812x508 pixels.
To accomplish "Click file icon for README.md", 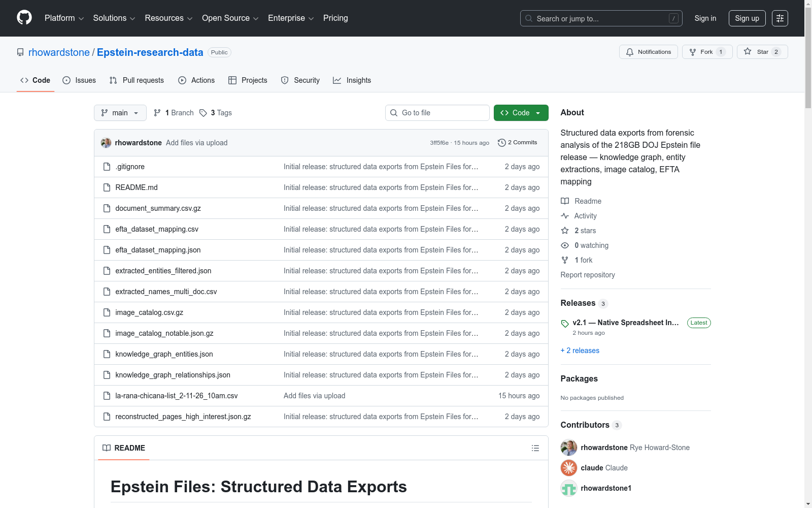I will pos(107,187).
